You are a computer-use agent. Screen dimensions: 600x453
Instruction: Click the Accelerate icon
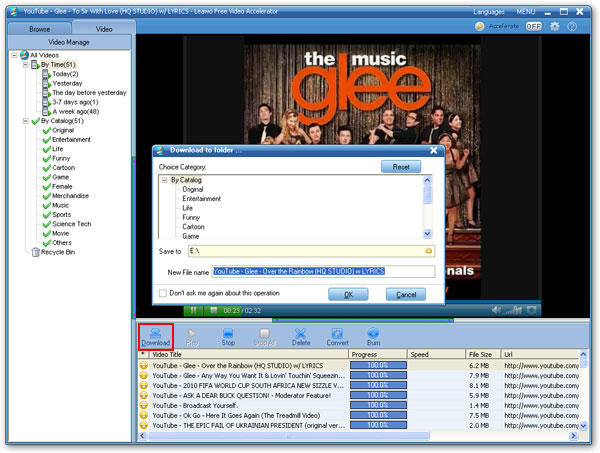tap(479, 26)
